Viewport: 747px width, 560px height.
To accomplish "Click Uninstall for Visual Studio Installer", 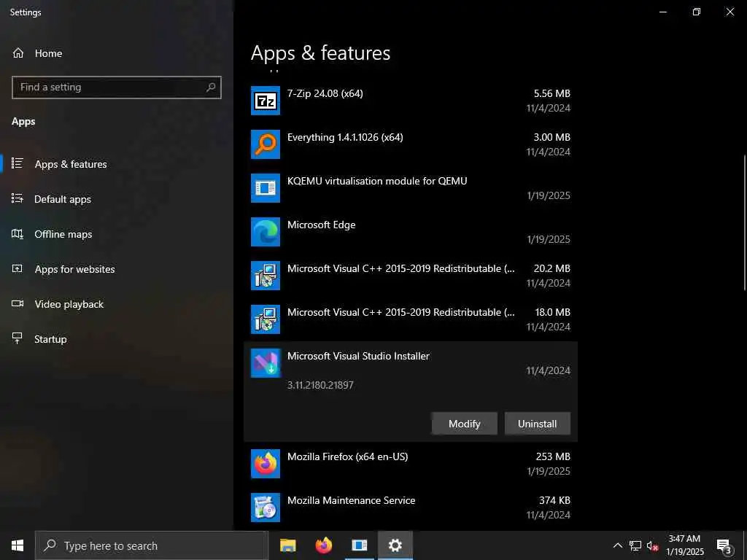I will pyautogui.click(x=538, y=424).
